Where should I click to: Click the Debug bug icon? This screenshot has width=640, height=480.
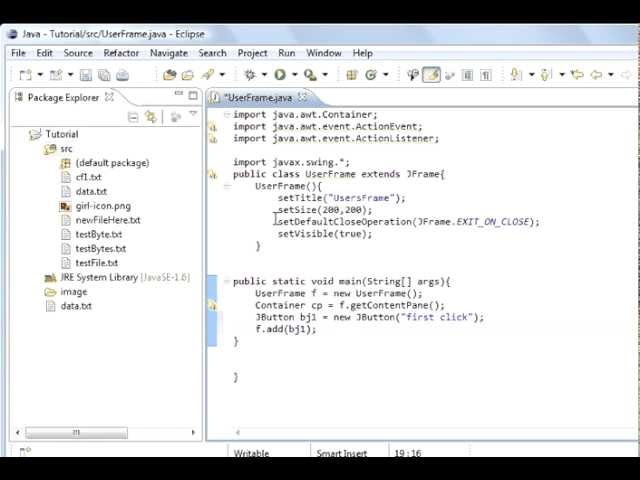[x=250, y=75]
